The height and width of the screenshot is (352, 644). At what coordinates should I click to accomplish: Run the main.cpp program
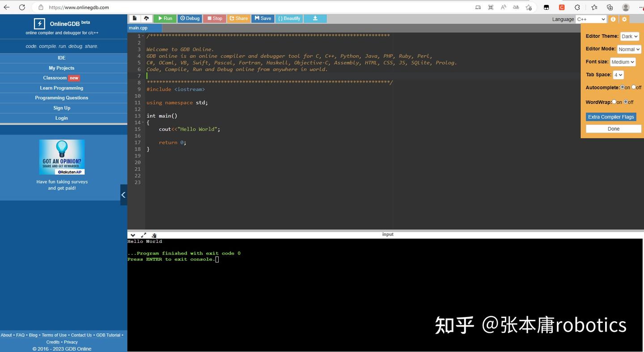pyautogui.click(x=165, y=18)
